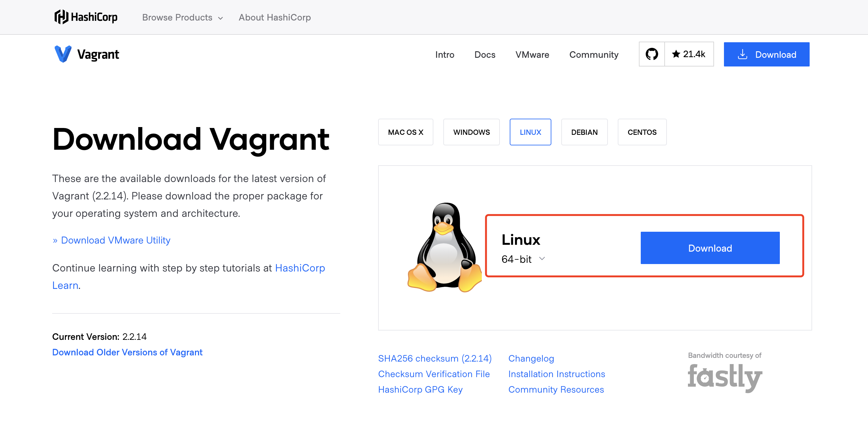Open the Changelog link
The image size is (868, 438).
531,358
